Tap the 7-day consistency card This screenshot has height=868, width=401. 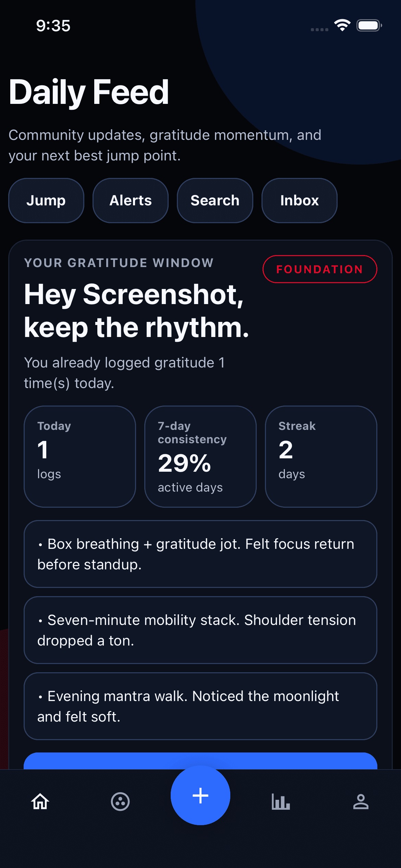click(200, 456)
